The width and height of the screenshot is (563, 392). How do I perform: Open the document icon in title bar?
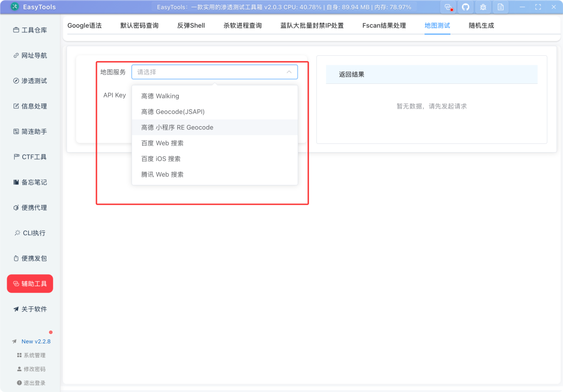point(500,7)
